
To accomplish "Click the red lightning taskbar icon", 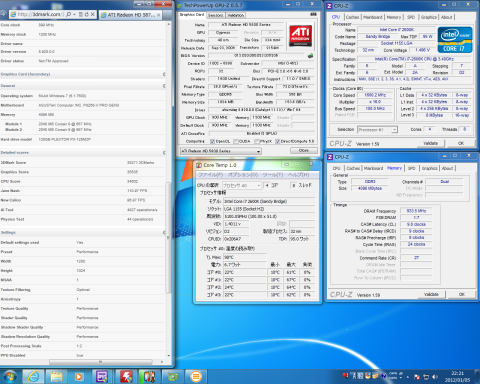I will coord(126,377).
